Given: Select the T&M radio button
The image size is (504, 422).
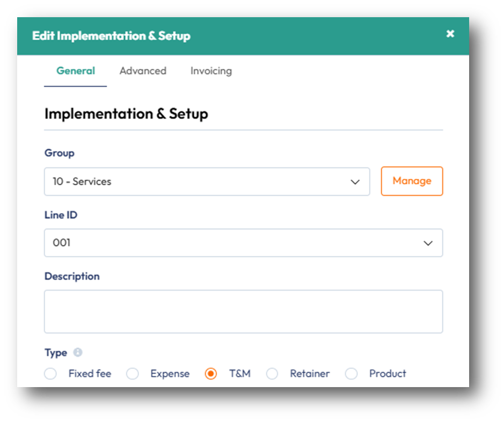Looking at the screenshot, I should coord(211,374).
